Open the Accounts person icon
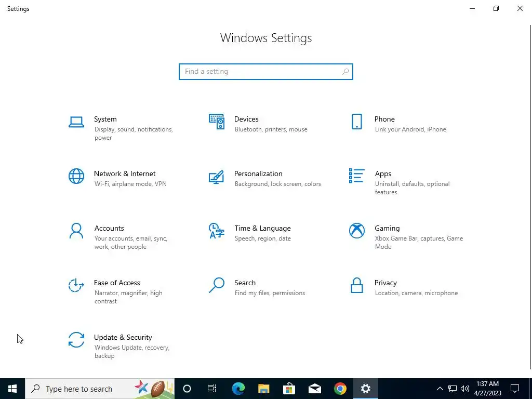Image resolution: width=532 pixels, height=399 pixels. (76, 231)
